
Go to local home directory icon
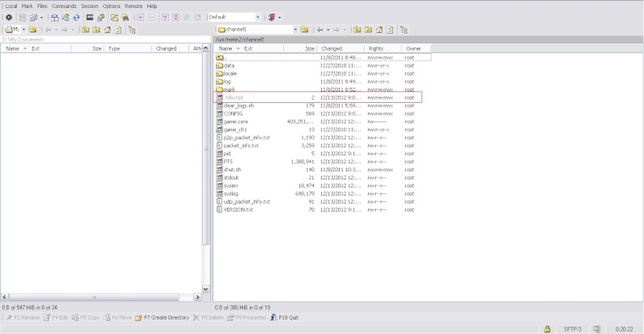tap(107, 30)
